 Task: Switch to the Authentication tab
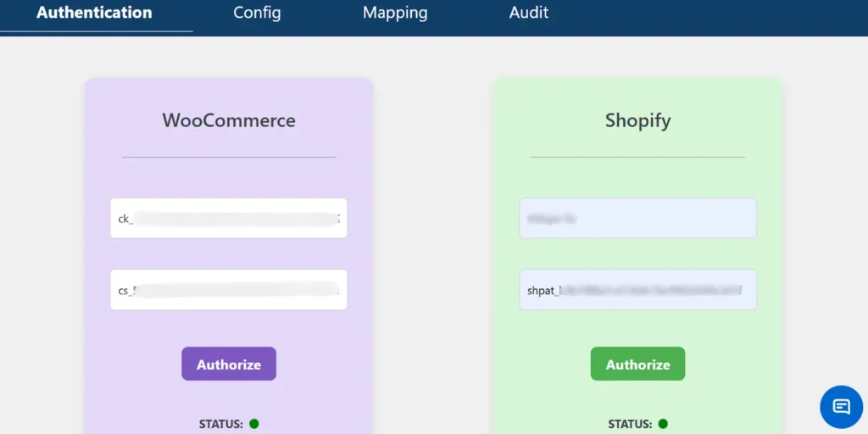[94, 13]
